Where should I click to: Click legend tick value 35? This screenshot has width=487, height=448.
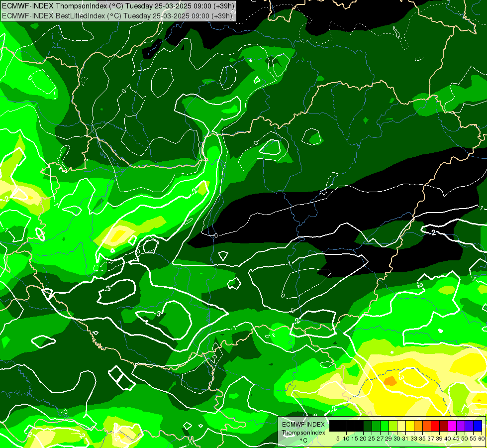tap(423, 439)
